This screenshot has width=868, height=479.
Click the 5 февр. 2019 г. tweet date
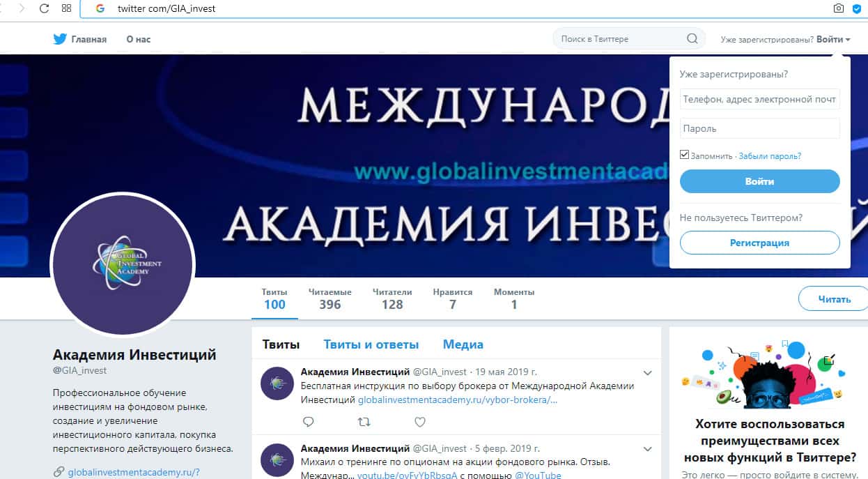pos(509,448)
